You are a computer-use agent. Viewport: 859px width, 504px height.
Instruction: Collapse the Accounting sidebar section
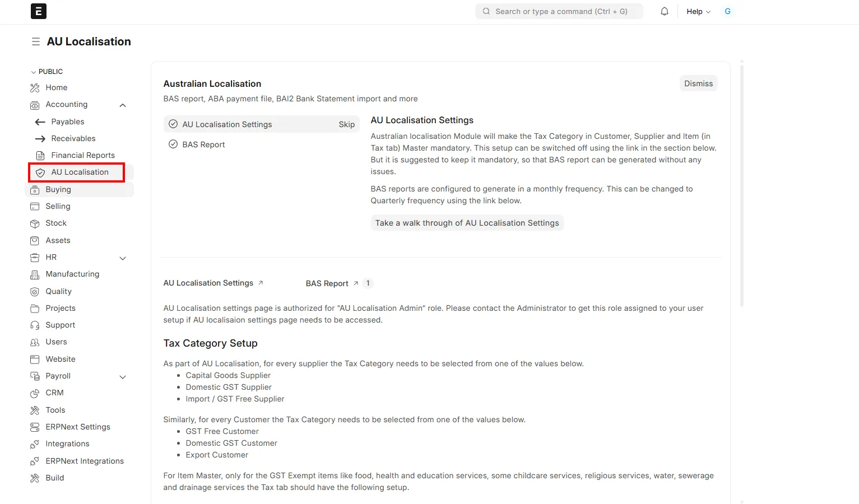pos(123,105)
